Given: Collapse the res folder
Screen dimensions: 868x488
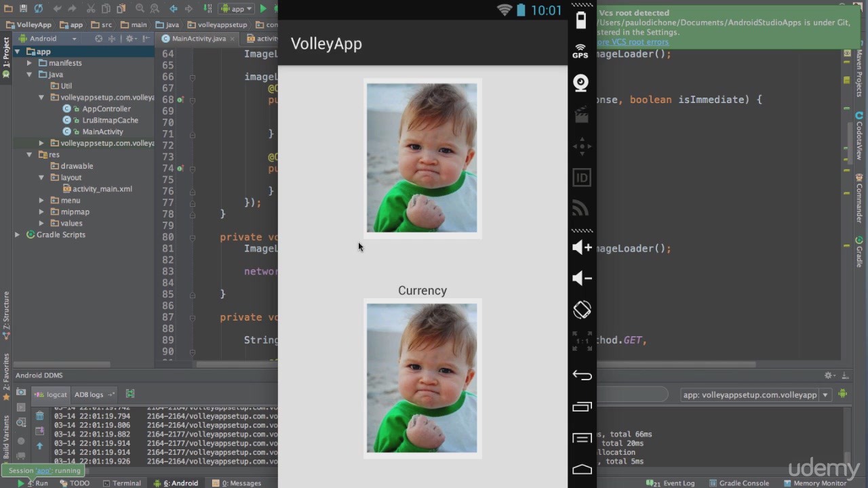Looking at the screenshot, I should tap(29, 155).
